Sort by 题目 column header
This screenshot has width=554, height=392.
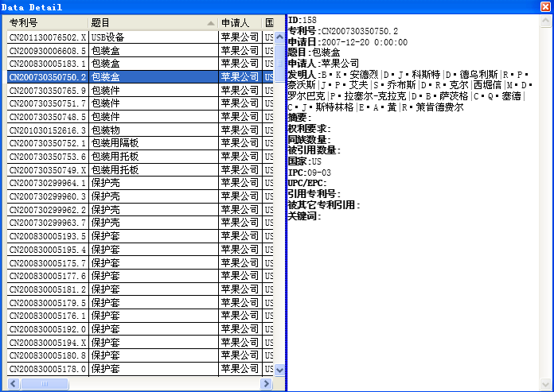click(153, 23)
